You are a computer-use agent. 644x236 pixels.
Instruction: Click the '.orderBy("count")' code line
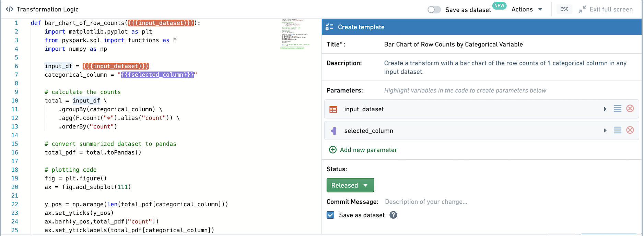pyautogui.click(x=88, y=127)
